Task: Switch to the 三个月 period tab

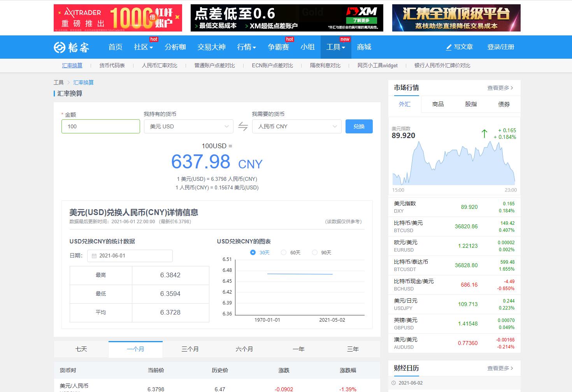Action: click(190, 349)
